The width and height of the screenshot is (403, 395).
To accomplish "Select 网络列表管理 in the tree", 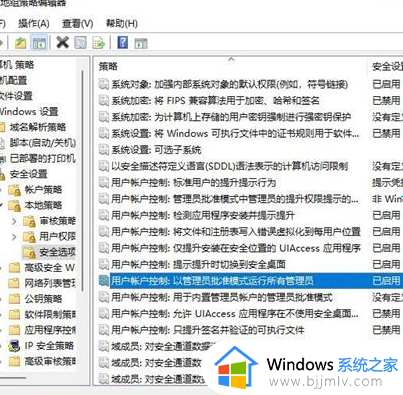I will click(50, 283).
